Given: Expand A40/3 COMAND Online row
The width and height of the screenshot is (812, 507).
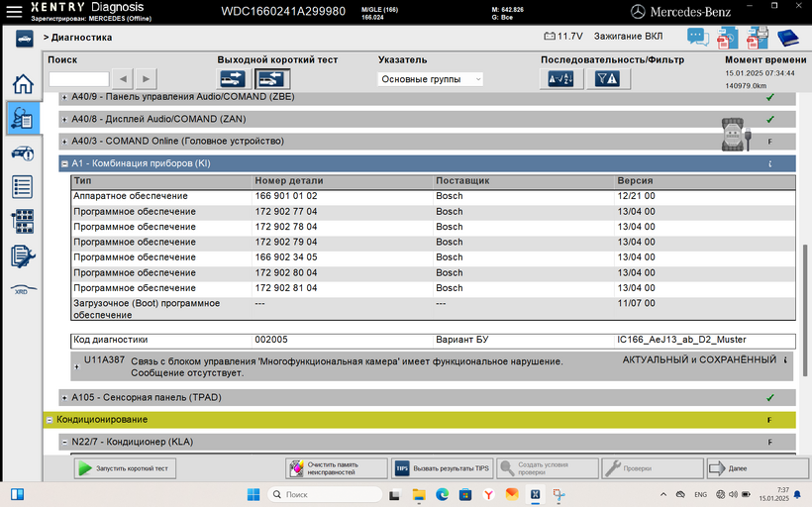Looking at the screenshot, I should 64,142.
